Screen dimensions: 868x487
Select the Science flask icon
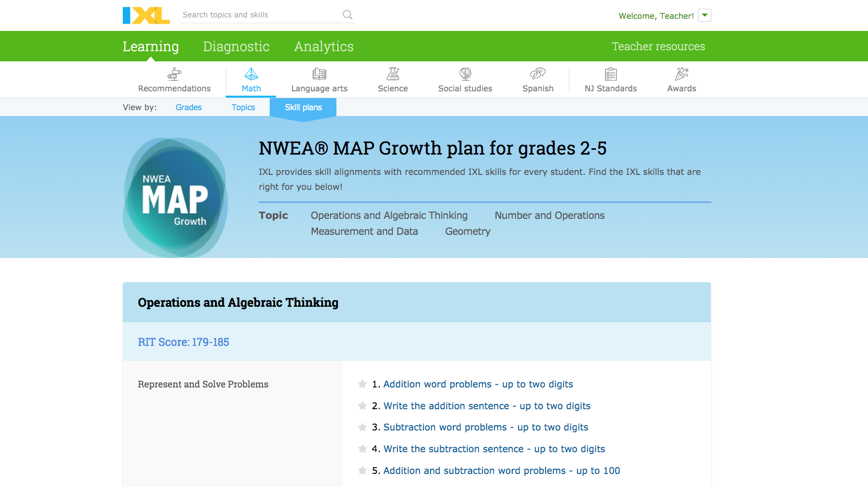[x=393, y=74]
